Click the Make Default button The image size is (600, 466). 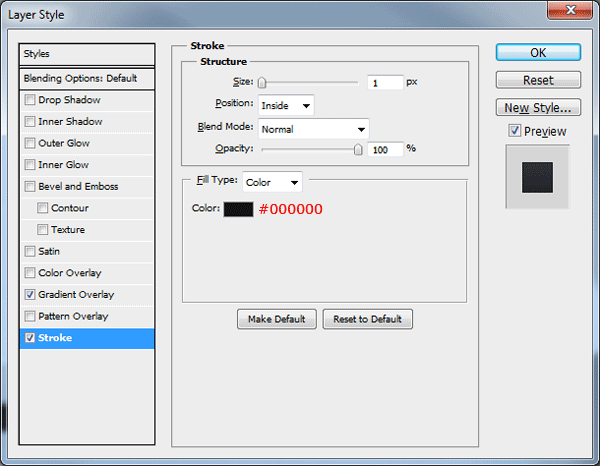pyautogui.click(x=277, y=319)
